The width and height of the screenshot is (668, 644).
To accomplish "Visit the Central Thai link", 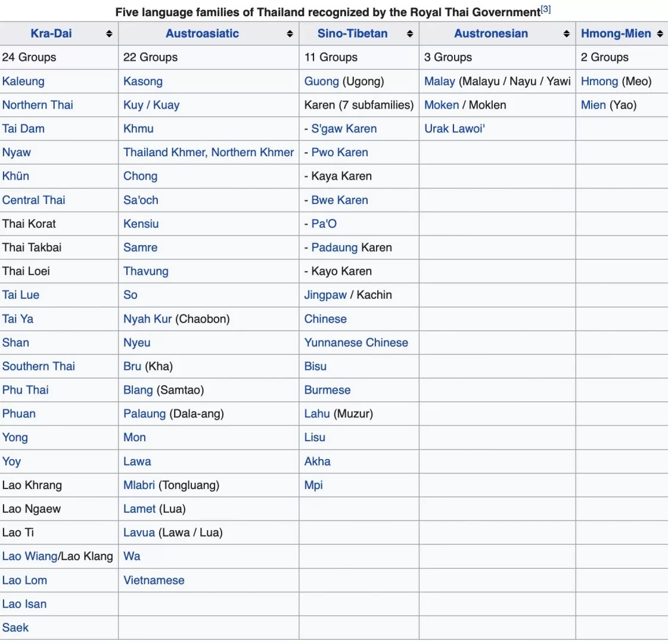I will tap(33, 200).
